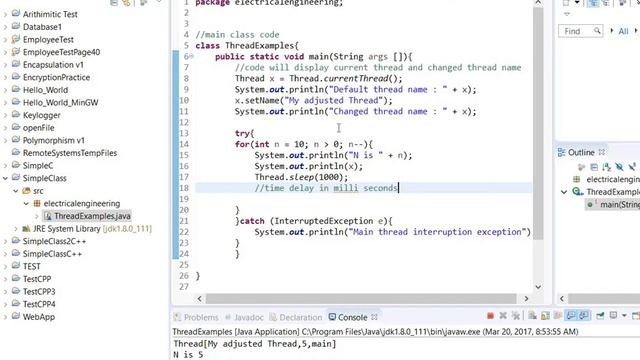Click editor horizontal scrollbar left arrow

[200, 298]
